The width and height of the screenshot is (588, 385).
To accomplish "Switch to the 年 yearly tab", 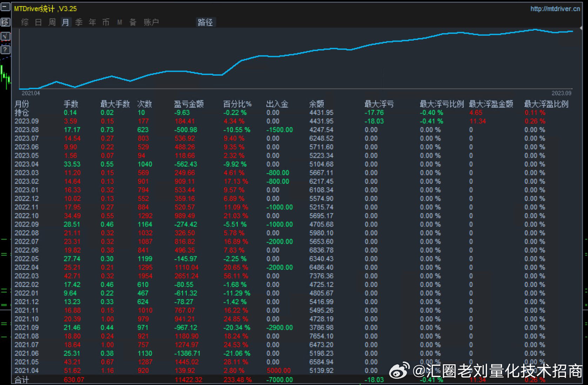I will pyautogui.click(x=92, y=22).
